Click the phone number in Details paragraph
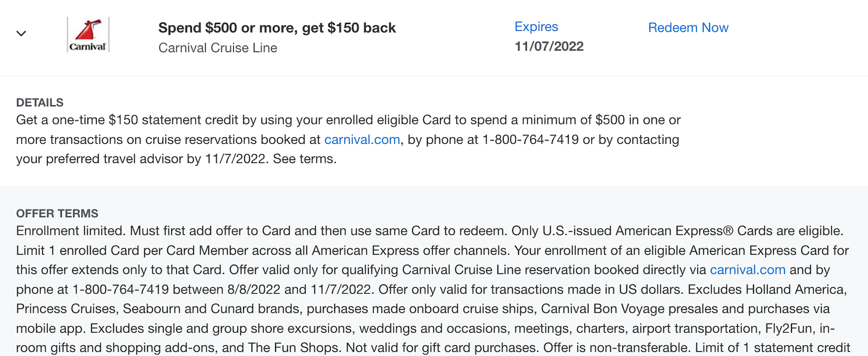 coord(530,139)
